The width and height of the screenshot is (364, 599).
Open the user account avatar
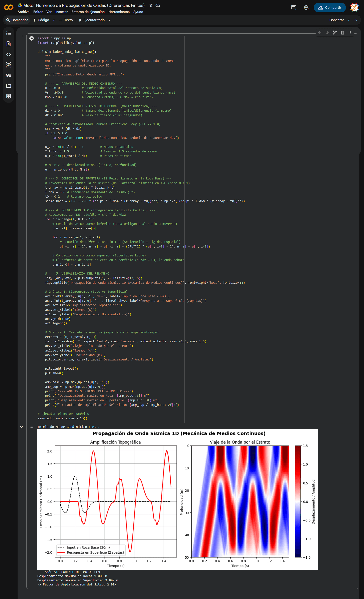[x=354, y=8]
